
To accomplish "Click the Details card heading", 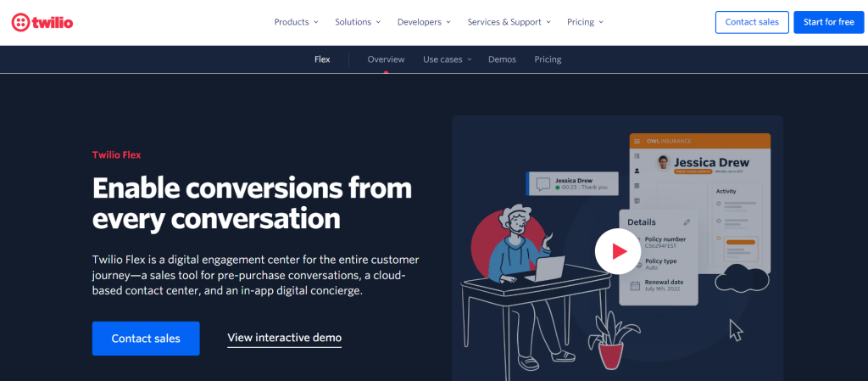I will [642, 222].
